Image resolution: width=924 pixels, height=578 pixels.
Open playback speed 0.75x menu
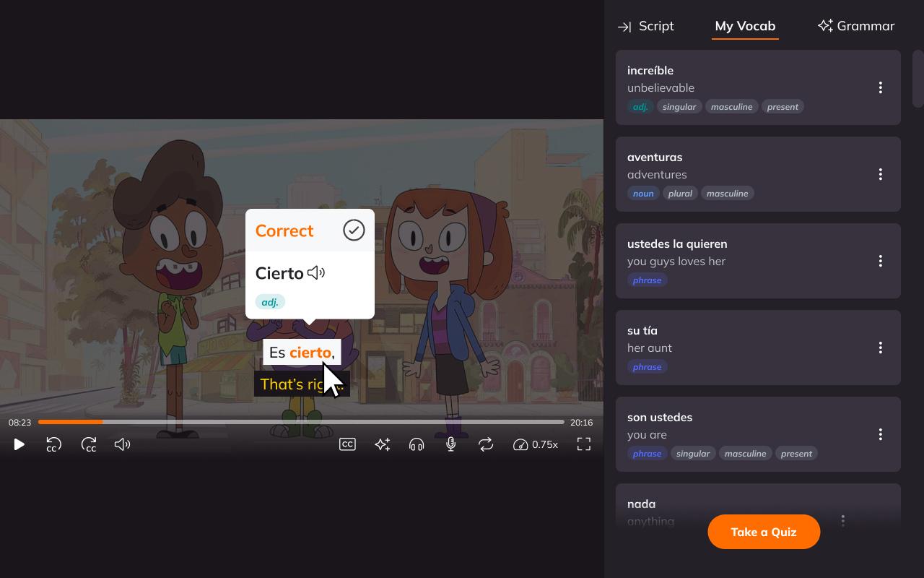coord(536,444)
